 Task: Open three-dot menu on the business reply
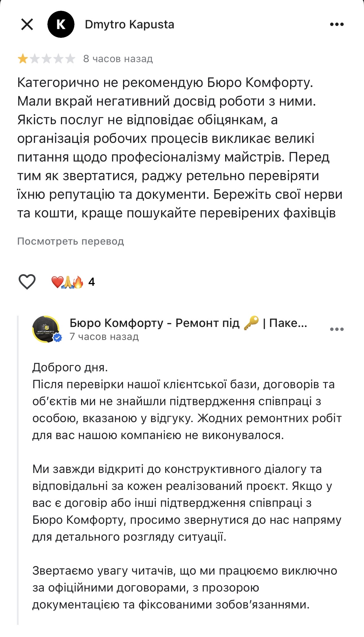[x=337, y=329]
